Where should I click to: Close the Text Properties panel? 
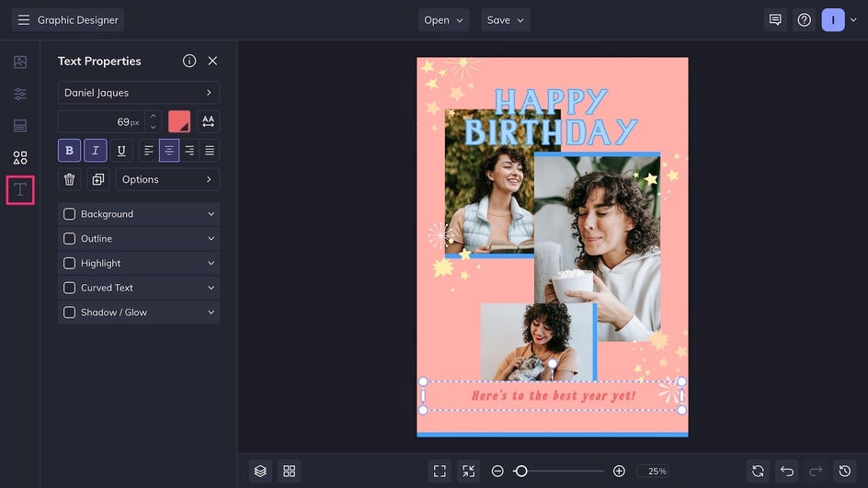click(x=212, y=61)
